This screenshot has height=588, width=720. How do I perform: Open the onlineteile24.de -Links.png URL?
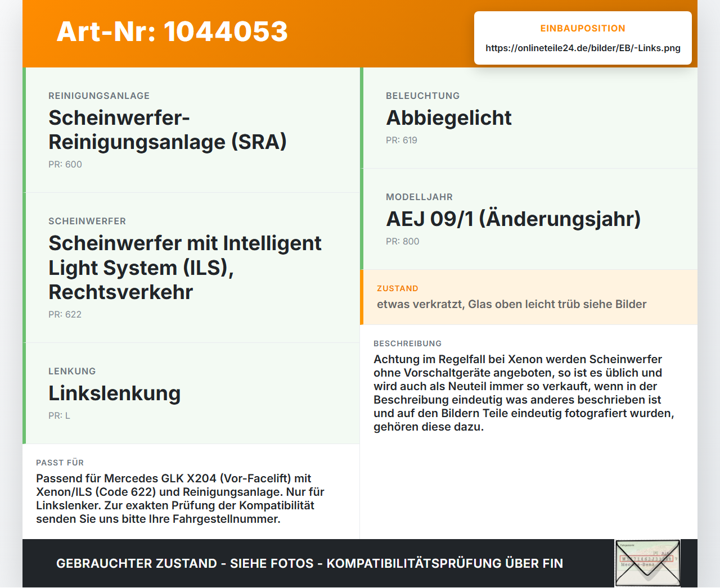click(x=583, y=48)
